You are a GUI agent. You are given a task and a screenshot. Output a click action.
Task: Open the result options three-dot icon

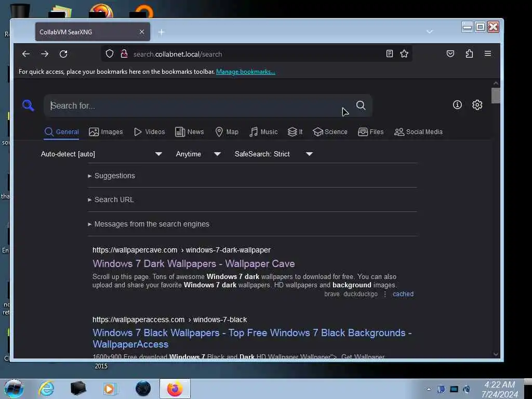pos(385,294)
